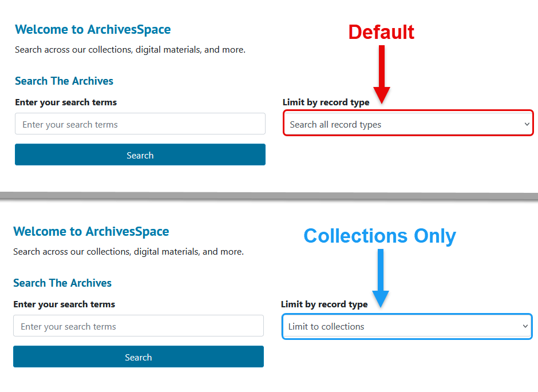Screen dimensions: 538x392
Task: Select "Search The Archives" heading in Default example
Action: [x=64, y=81]
